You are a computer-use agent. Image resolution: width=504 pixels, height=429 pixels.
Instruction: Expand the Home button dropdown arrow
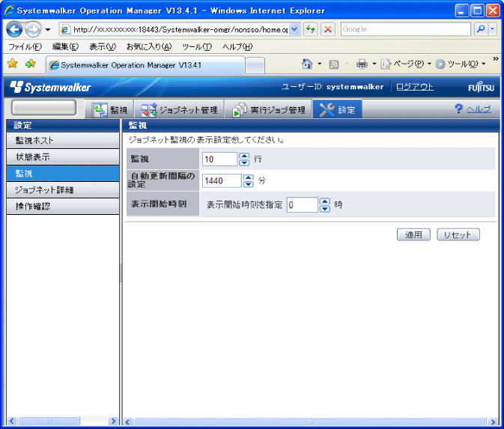[x=320, y=64]
